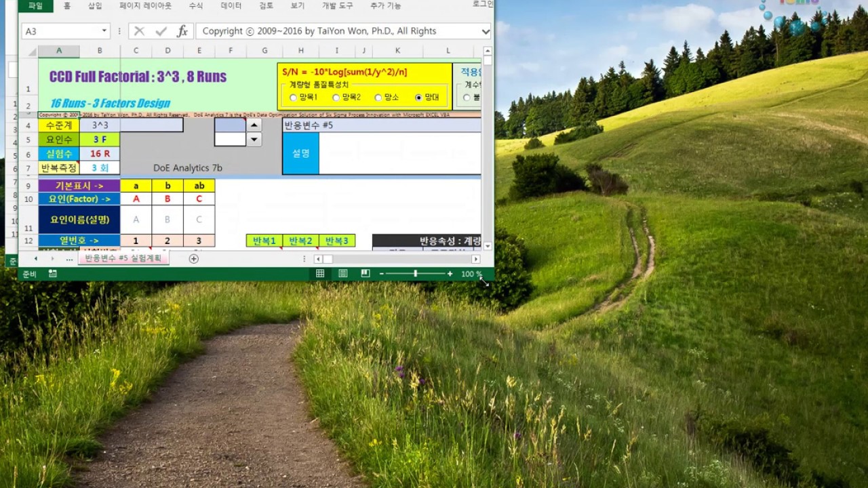This screenshot has width=868, height=488.
Task: Add a new sheet with plus icon
Action: pyautogui.click(x=194, y=259)
